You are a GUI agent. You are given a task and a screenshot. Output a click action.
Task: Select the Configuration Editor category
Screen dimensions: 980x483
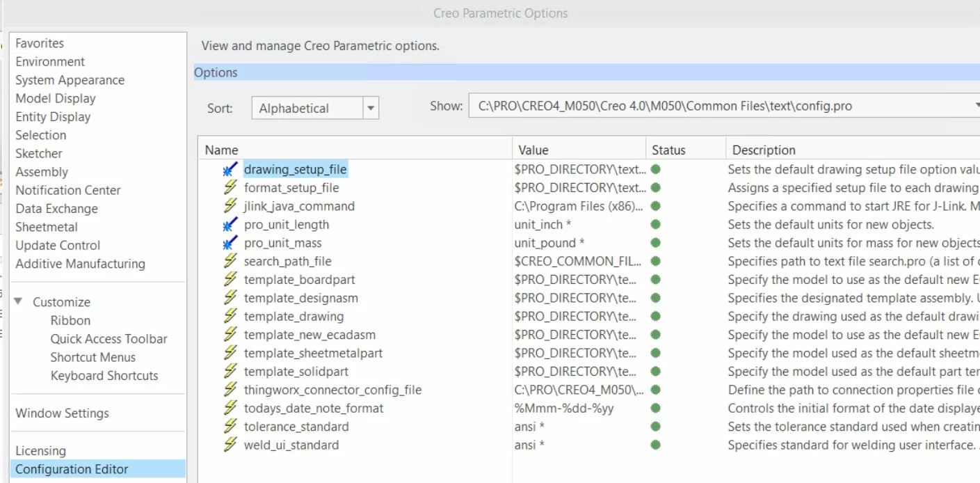98,469
